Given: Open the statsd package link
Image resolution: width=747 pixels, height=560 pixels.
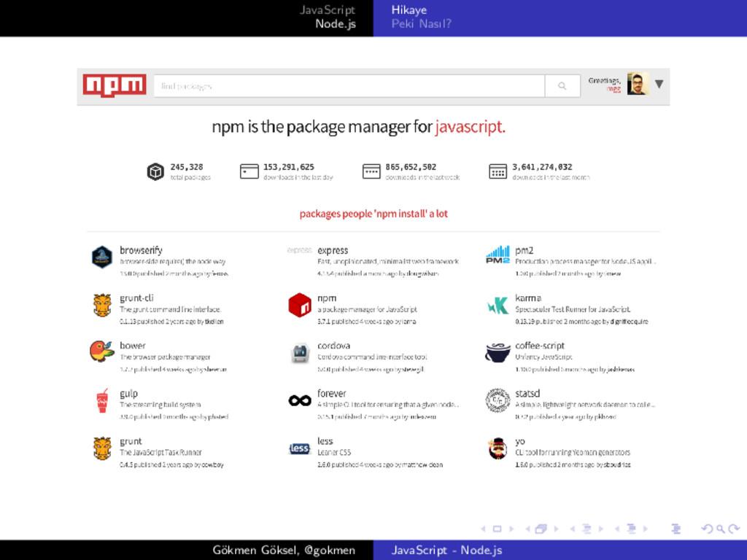Looking at the screenshot, I should pyautogui.click(x=527, y=393).
